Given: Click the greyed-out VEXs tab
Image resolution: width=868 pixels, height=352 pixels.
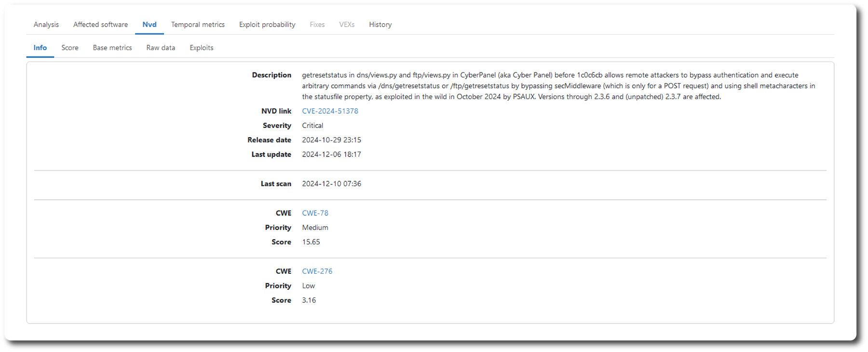Looking at the screenshot, I should tap(346, 25).
